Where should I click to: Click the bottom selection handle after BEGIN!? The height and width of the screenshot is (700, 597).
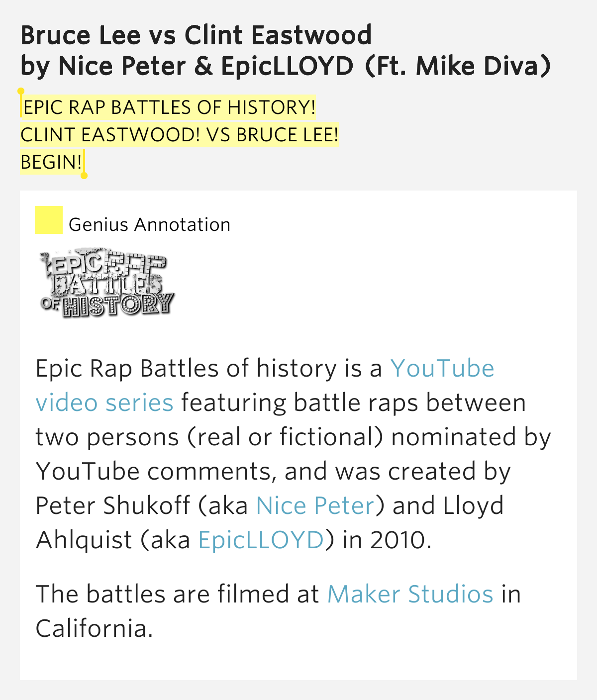pos(84,175)
